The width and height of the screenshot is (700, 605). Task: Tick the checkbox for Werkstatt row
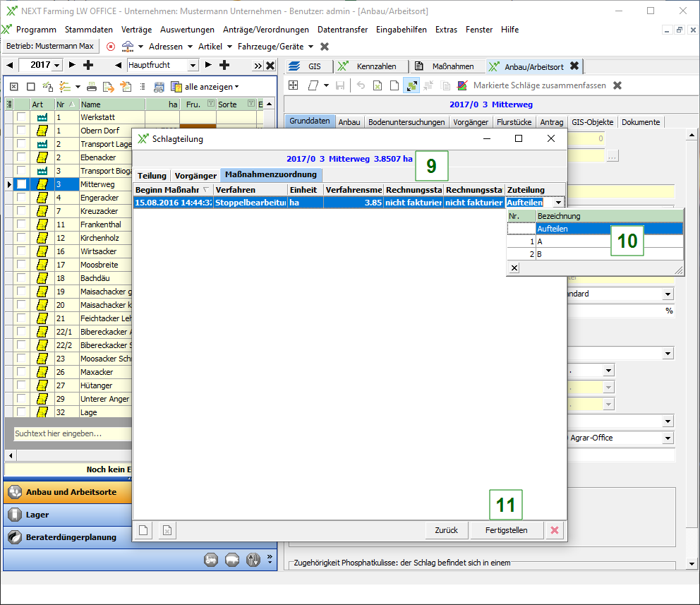[x=22, y=117]
